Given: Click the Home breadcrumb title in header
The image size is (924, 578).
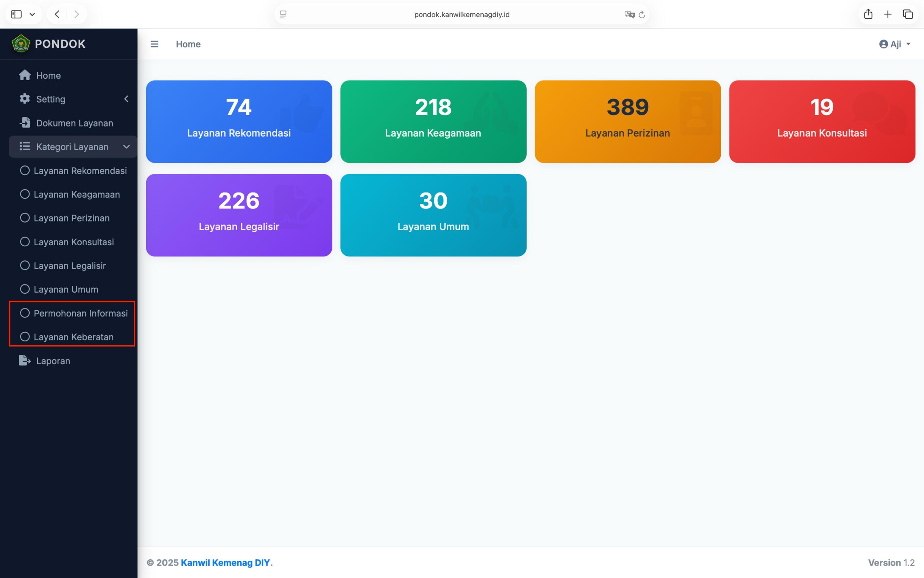Looking at the screenshot, I should coord(188,44).
